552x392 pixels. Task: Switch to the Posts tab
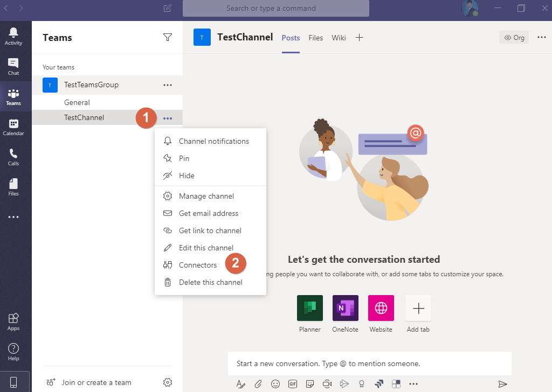pos(291,38)
